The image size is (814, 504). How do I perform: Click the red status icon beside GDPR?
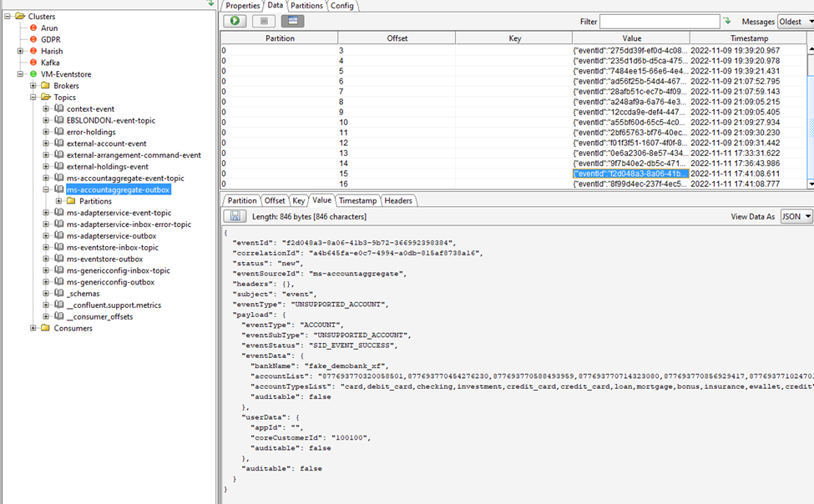click(33, 39)
